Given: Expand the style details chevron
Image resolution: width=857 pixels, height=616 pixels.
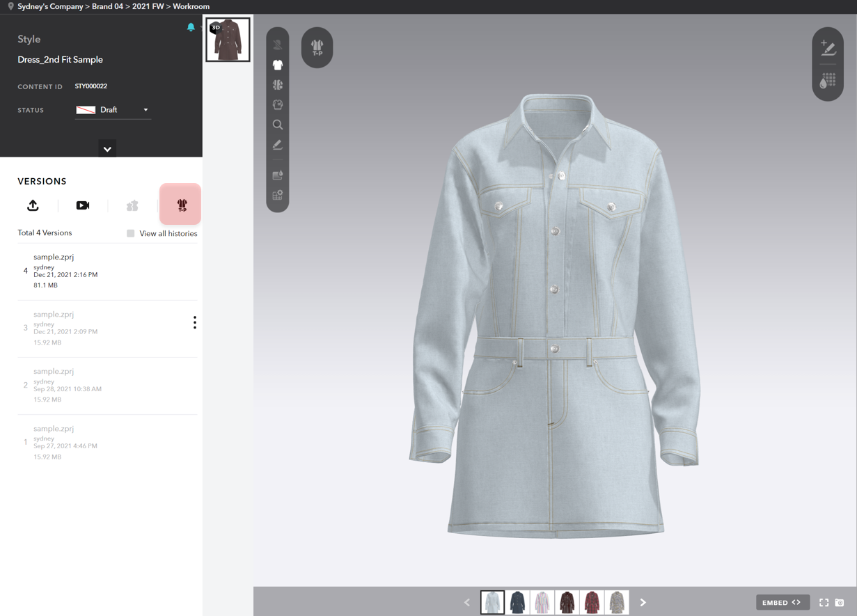Looking at the screenshot, I should tap(107, 149).
